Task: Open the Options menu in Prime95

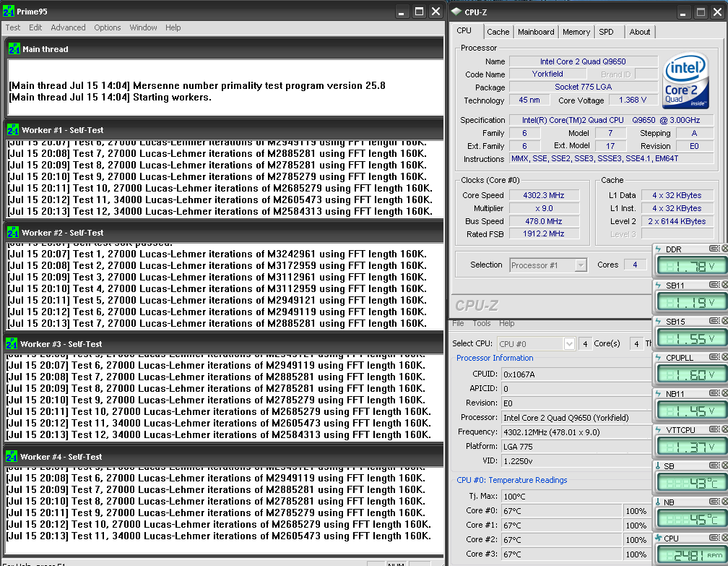Action: coord(107,27)
